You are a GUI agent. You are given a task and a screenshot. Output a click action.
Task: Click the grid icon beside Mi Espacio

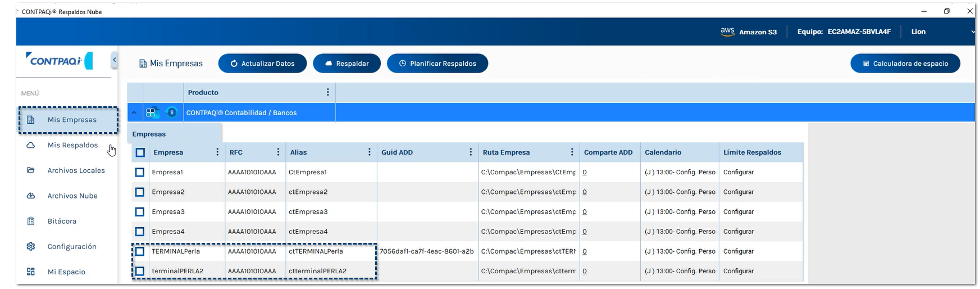31,272
